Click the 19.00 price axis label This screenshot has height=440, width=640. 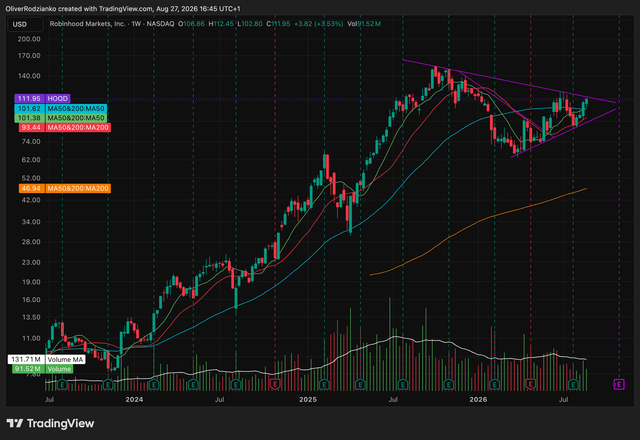(31, 282)
